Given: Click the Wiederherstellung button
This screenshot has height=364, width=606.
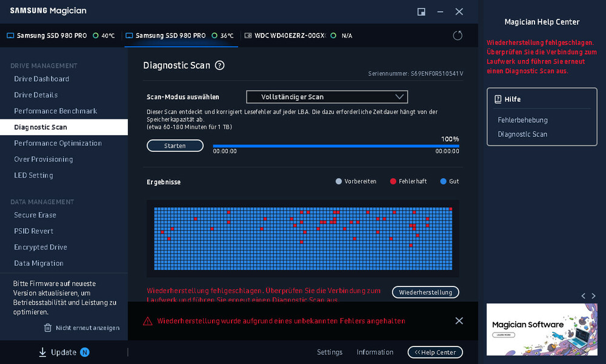Looking at the screenshot, I should tap(425, 292).
